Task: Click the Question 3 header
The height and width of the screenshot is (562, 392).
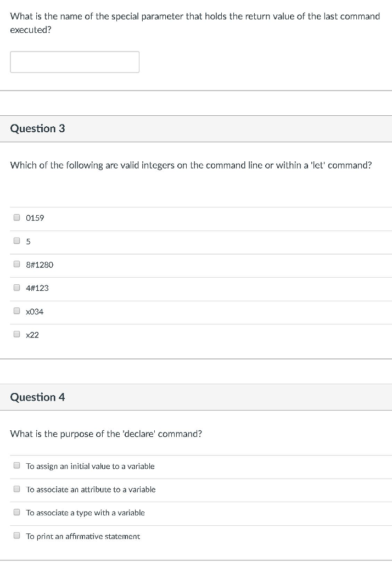Action: pos(37,128)
